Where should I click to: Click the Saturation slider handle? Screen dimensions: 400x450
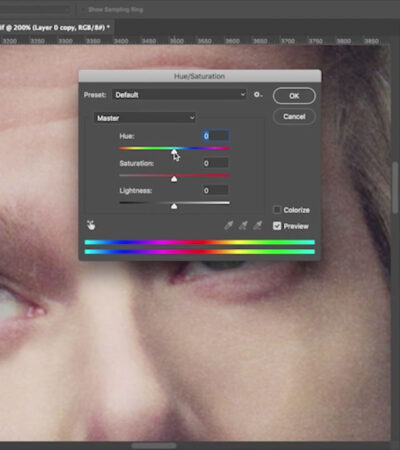[x=174, y=179]
